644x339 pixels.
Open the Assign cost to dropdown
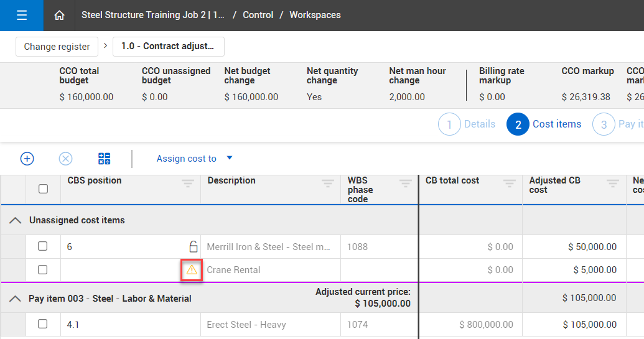(194, 159)
